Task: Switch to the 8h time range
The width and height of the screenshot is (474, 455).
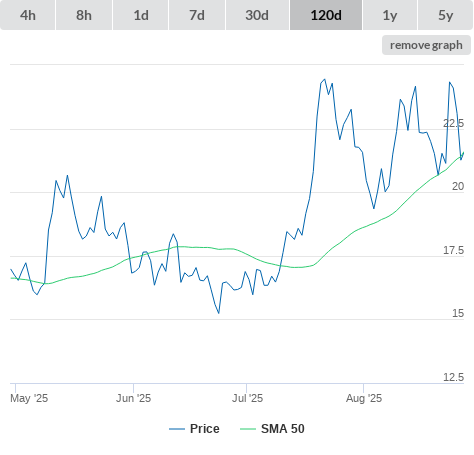Action: (x=84, y=15)
